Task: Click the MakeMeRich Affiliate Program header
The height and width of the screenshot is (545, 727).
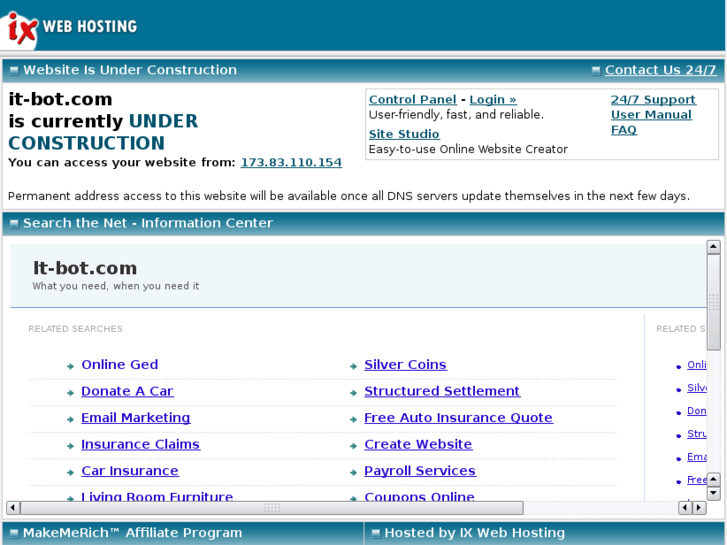Action: [x=133, y=533]
